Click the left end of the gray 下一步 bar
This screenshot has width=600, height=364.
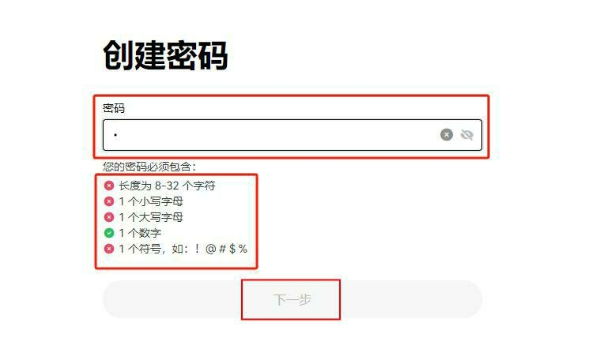click(x=115, y=299)
